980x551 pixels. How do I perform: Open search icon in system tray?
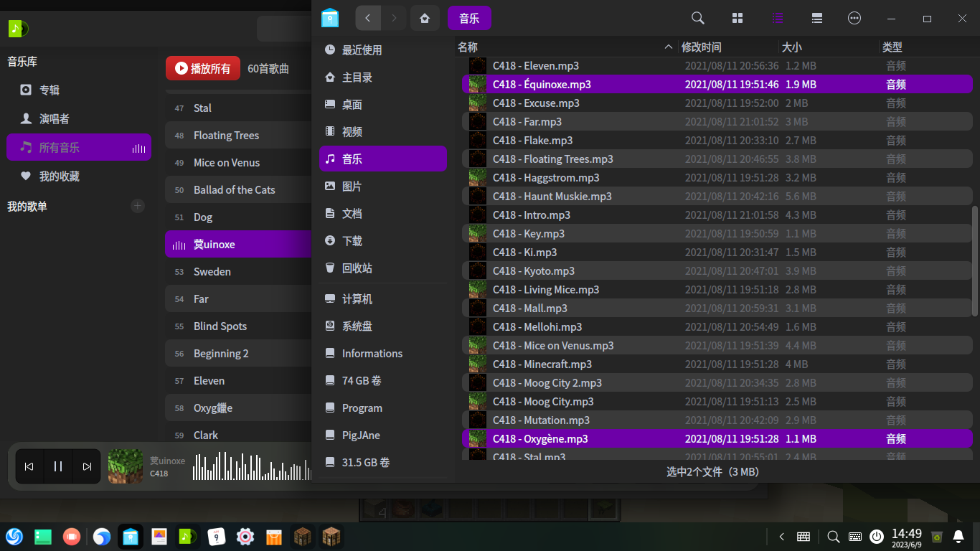(834, 537)
